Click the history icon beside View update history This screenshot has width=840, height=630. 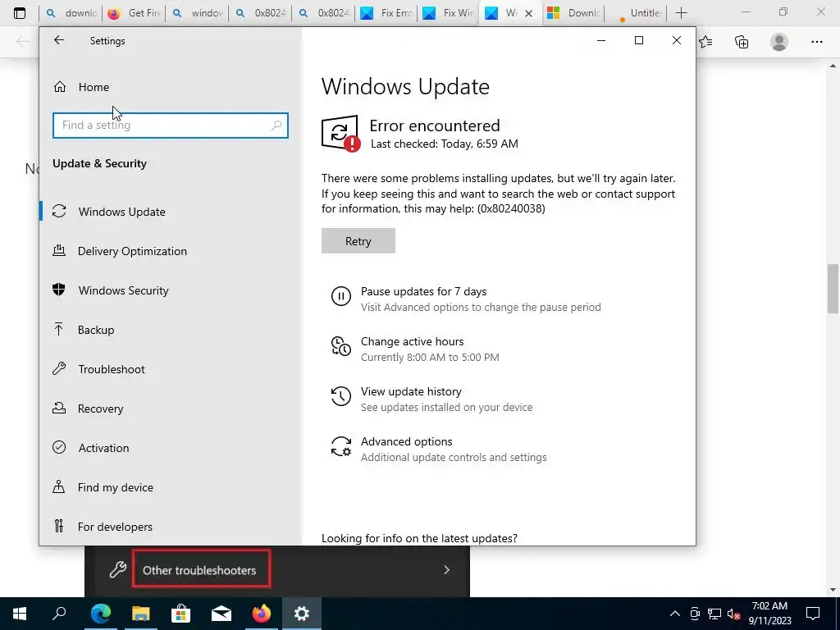340,396
